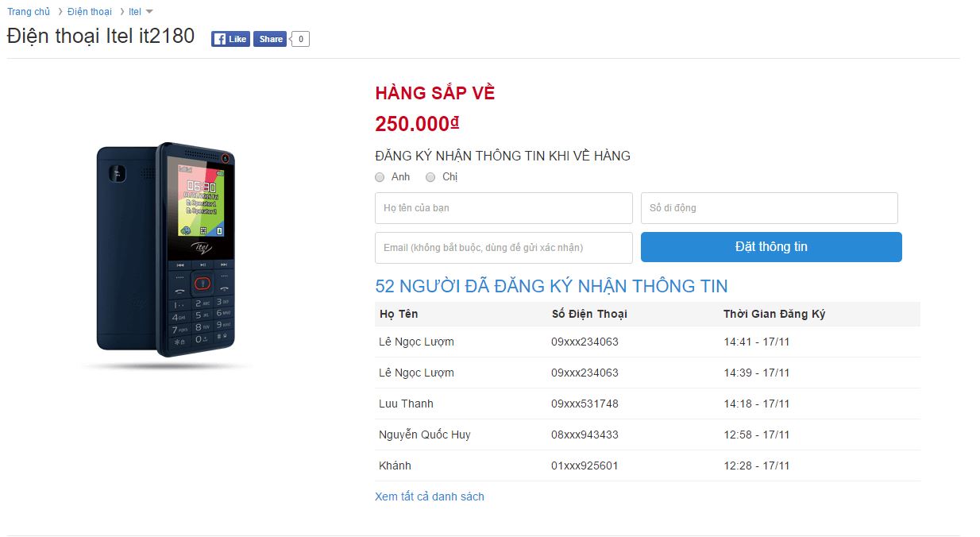Click the red price "250.000đ"
The height and width of the screenshot is (537, 980).
416,123
